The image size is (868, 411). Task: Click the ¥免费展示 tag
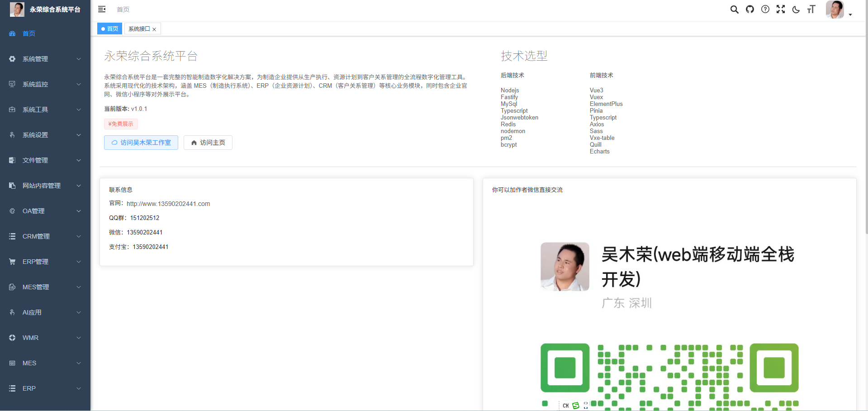(121, 124)
